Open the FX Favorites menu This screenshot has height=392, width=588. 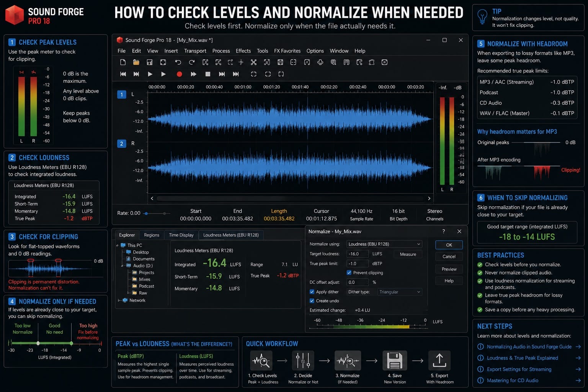coord(287,51)
